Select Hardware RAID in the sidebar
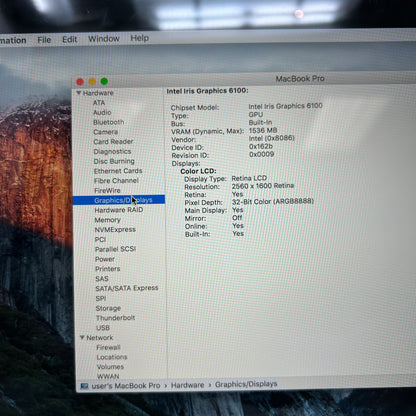The height and width of the screenshot is (416, 416). click(x=119, y=210)
